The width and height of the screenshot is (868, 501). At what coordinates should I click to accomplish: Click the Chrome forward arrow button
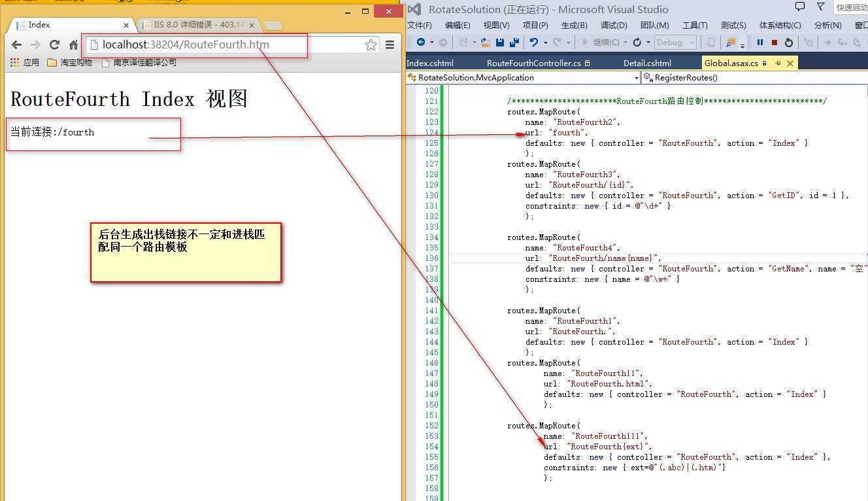click(x=35, y=44)
